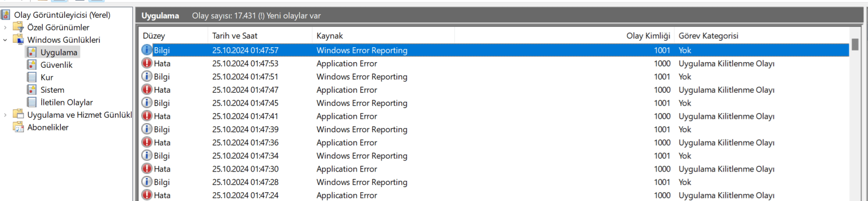Screen dimensions: 868x201
Task: Select the 25.10.2024 01:47:53 date cell
Action: pyautogui.click(x=245, y=63)
